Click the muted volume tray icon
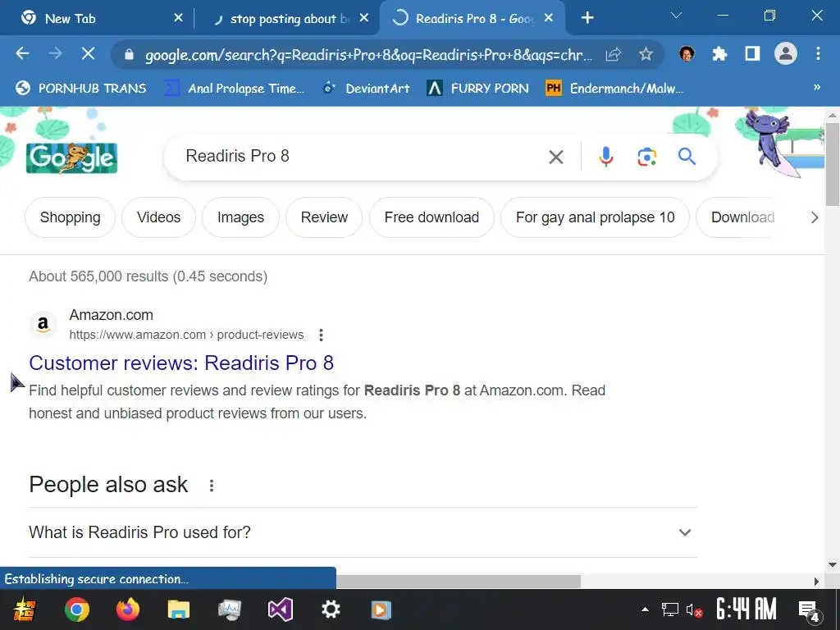 point(694,610)
